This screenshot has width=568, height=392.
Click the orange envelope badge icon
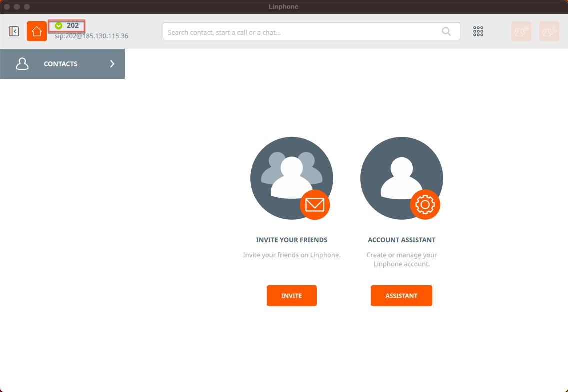coord(315,205)
